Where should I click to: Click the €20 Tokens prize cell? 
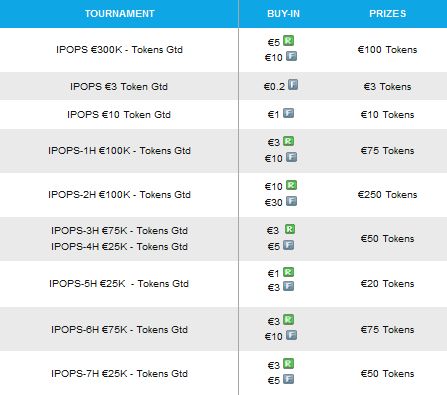click(x=387, y=284)
